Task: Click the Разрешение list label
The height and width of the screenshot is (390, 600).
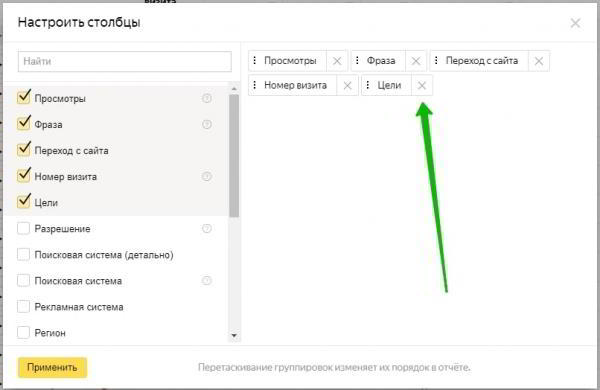Action: point(62,229)
